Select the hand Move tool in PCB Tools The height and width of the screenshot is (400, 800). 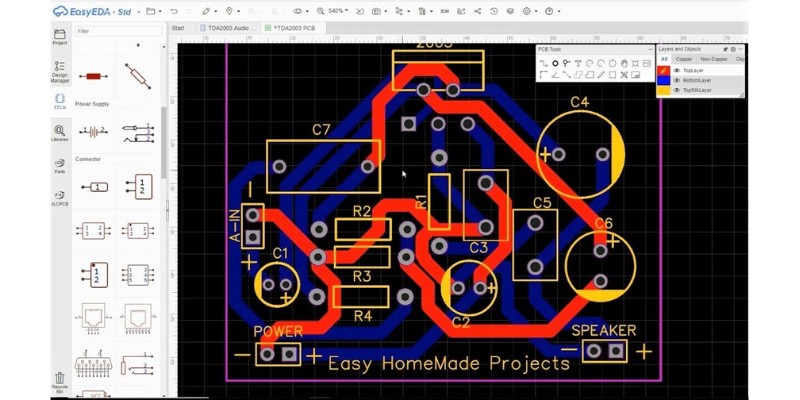[624, 63]
